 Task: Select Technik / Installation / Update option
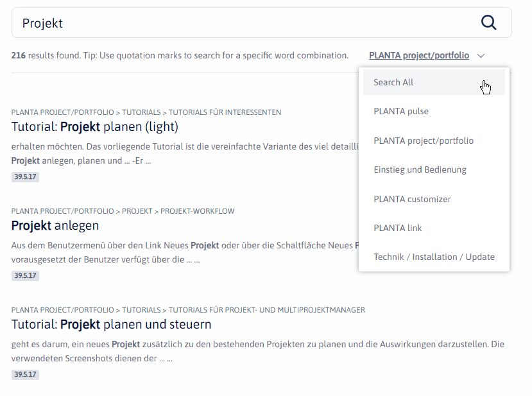click(434, 257)
